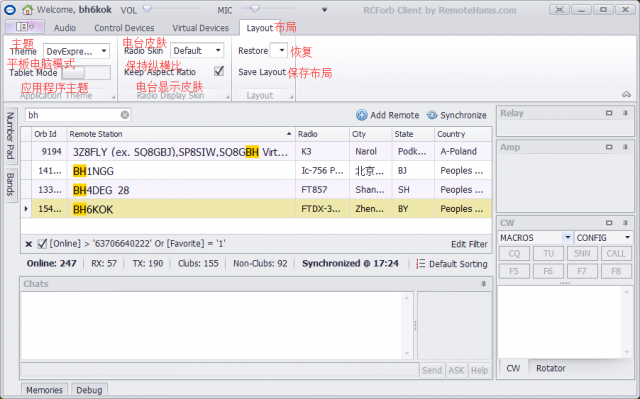Viewport: 640px width, 399px height.
Task: Open Radio Display Skin group dialog launcher
Action: 228,97
